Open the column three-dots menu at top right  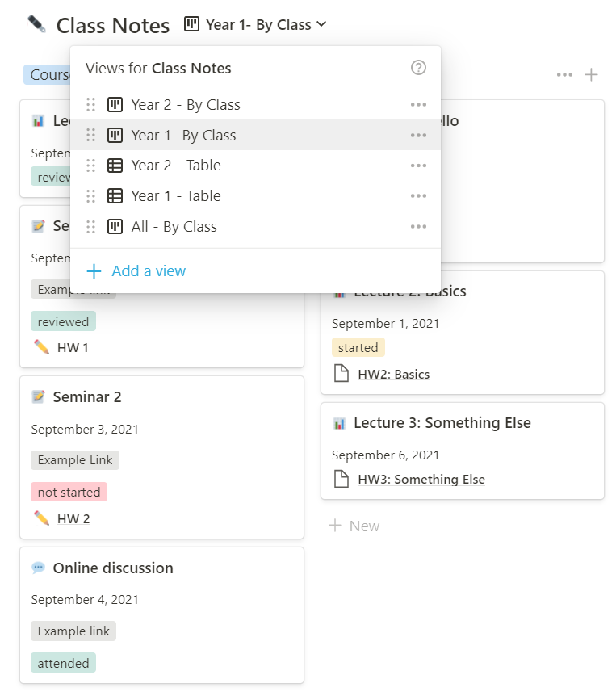(x=564, y=75)
